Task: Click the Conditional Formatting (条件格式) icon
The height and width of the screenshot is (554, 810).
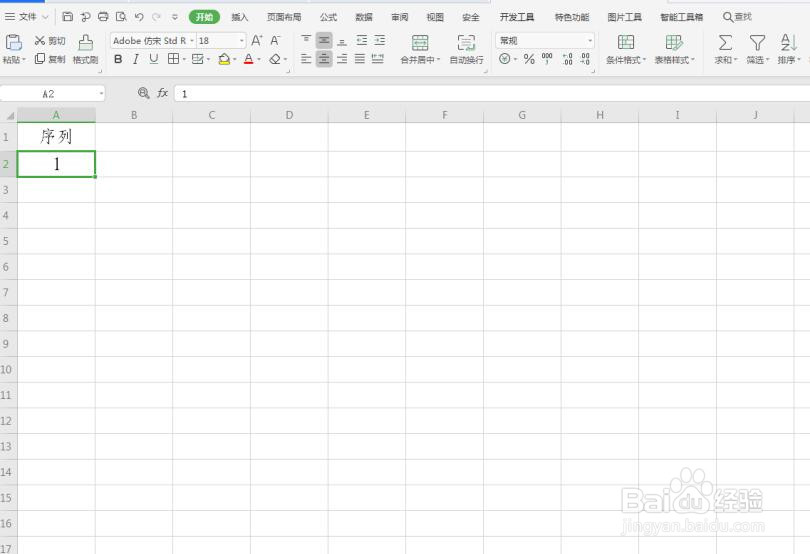Action: [626, 42]
